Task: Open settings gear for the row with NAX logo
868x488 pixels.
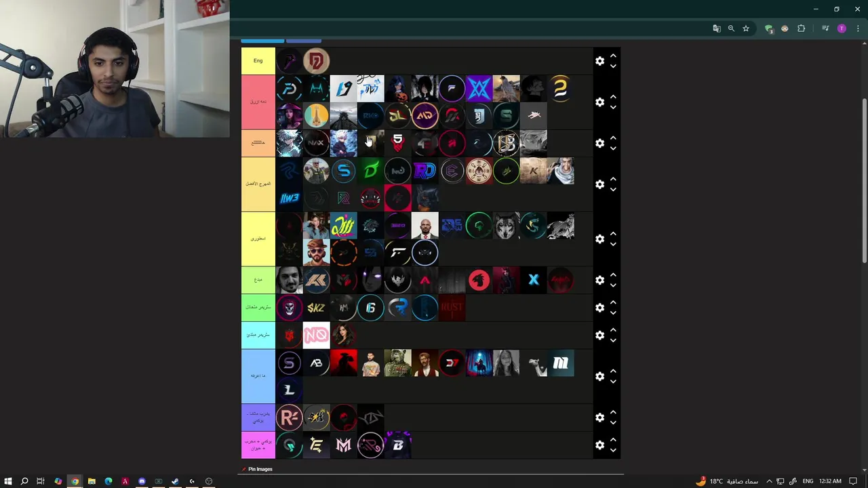Action: [599, 143]
